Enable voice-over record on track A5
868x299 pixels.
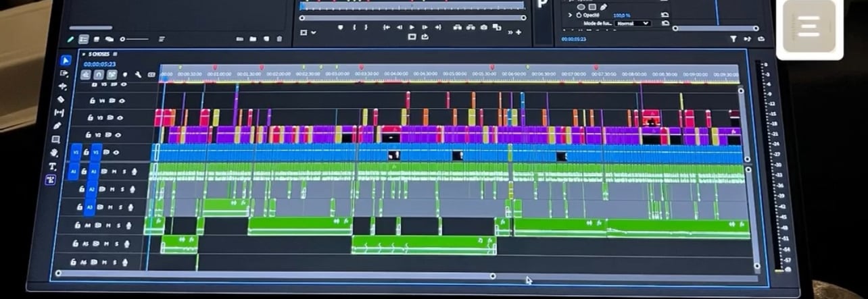[x=127, y=243]
